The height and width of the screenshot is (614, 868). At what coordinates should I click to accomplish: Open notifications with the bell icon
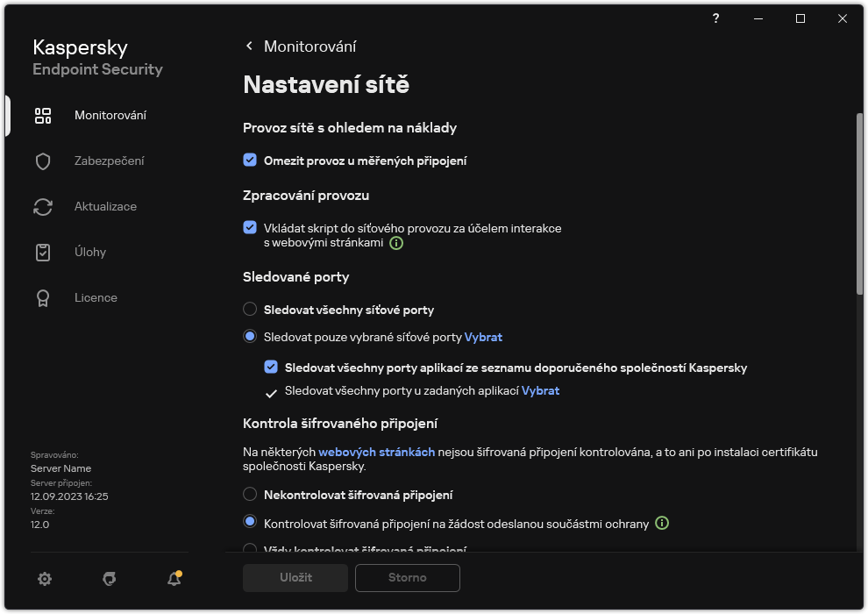click(174, 579)
